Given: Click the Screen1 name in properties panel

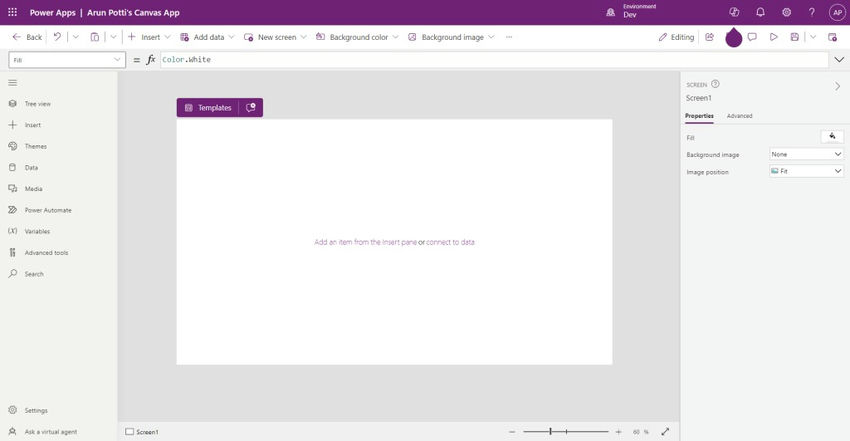Looking at the screenshot, I should (x=699, y=98).
